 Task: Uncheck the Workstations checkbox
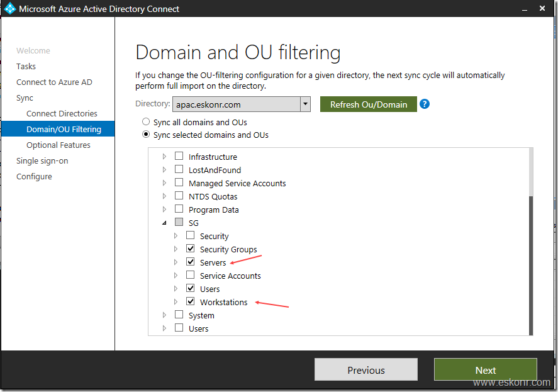click(x=191, y=301)
